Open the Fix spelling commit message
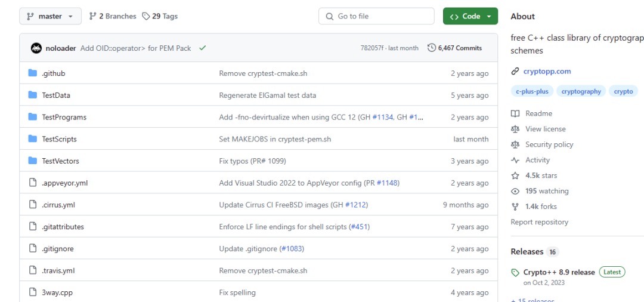Image resolution: width=644 pixels, height=302 pixels. point(237,292)
